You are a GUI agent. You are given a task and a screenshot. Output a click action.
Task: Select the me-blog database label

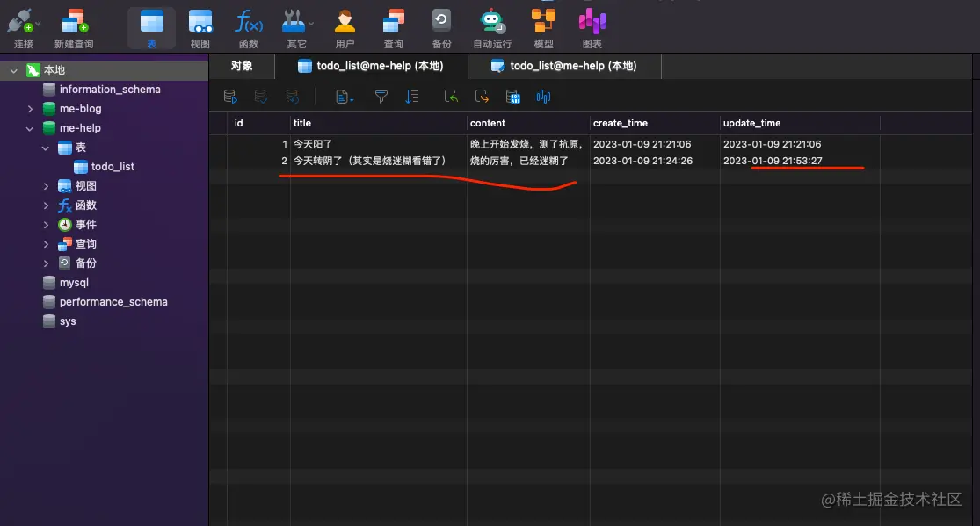click(80, 109)
